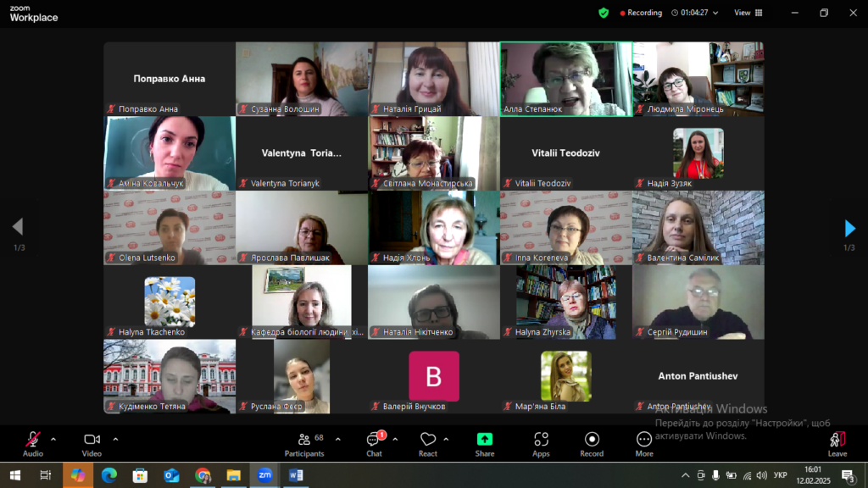
Task: Open the Apps panel
Action: tap(541, 443)
